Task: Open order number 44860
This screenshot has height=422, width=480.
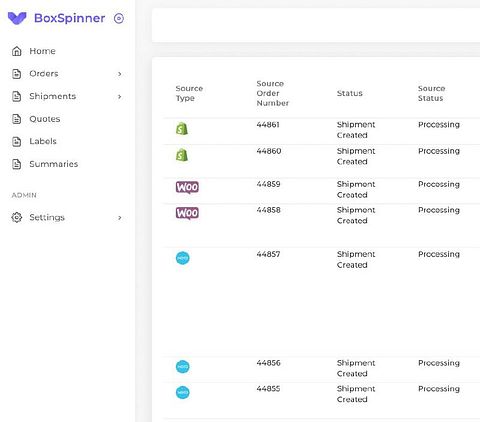Action: coord(269,151)
